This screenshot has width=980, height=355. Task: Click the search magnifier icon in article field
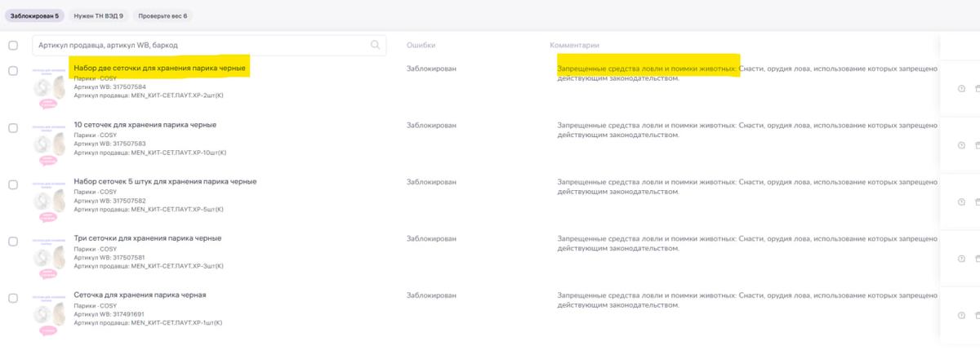click(x=376, y=45)
